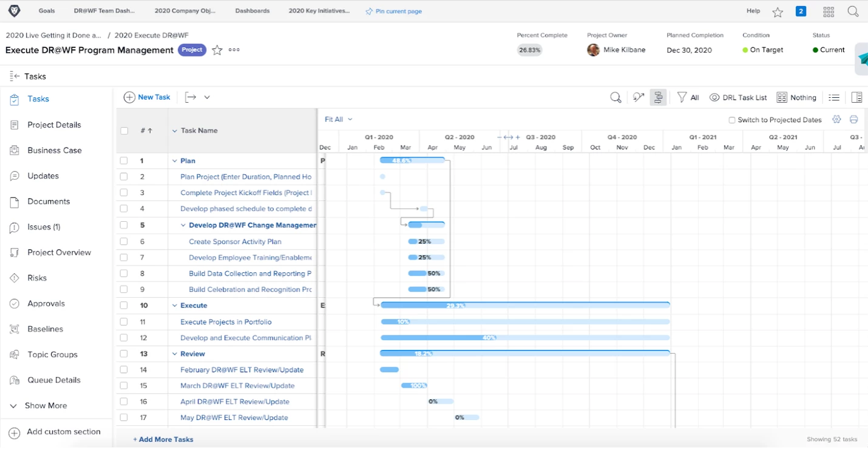Collapse the Plan parent task
868x449 pixels.
175,161
